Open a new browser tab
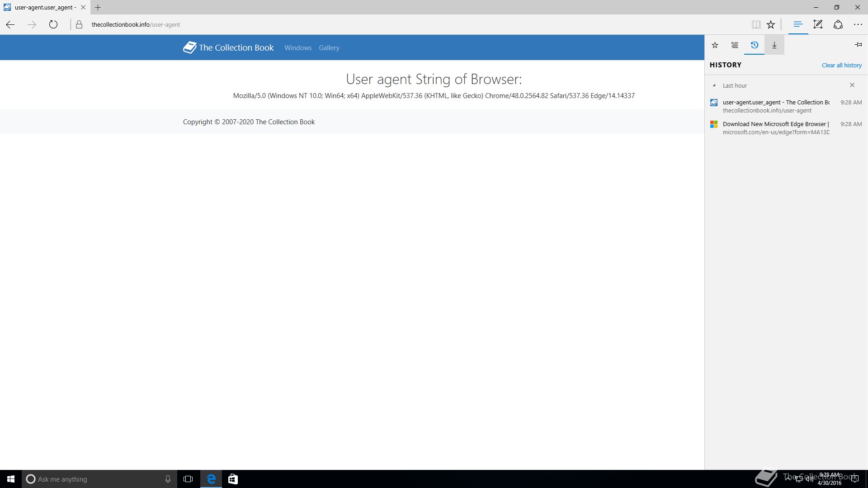868x488 pixels. coord(98,7)
